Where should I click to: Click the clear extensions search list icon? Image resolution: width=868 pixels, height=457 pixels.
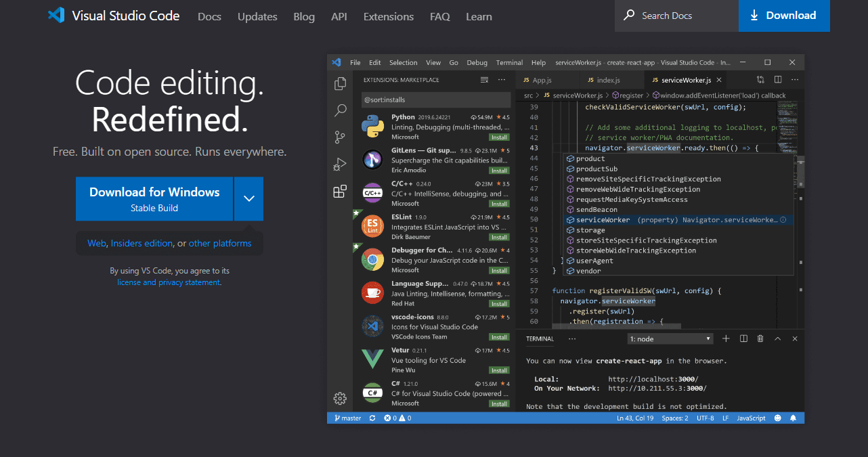pyautogui.click(x=484, y=80)
